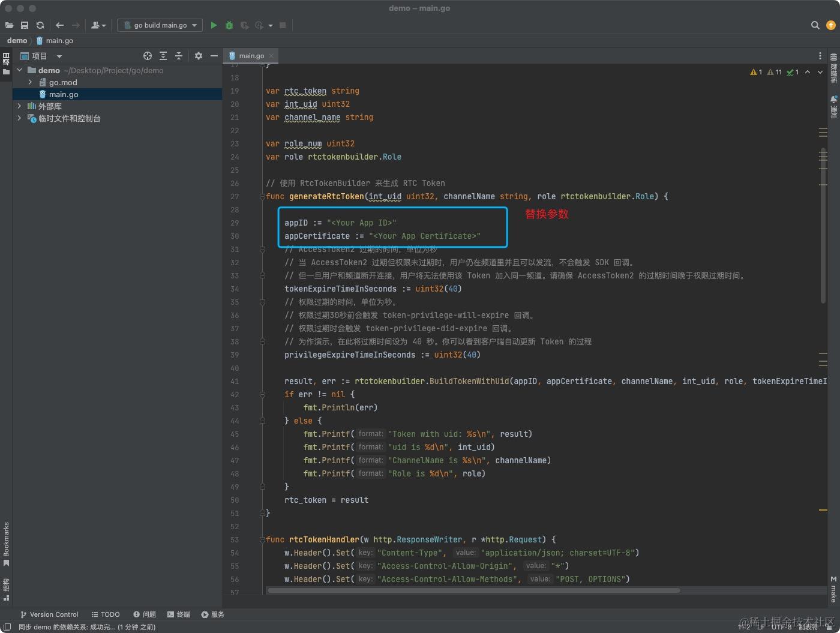Expand the 外部库 external libraries node
Screen dimensions: 840x633
click(20, 106)
